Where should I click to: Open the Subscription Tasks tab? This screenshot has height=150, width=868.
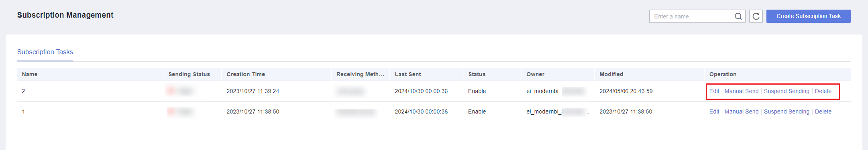[45, 52]
